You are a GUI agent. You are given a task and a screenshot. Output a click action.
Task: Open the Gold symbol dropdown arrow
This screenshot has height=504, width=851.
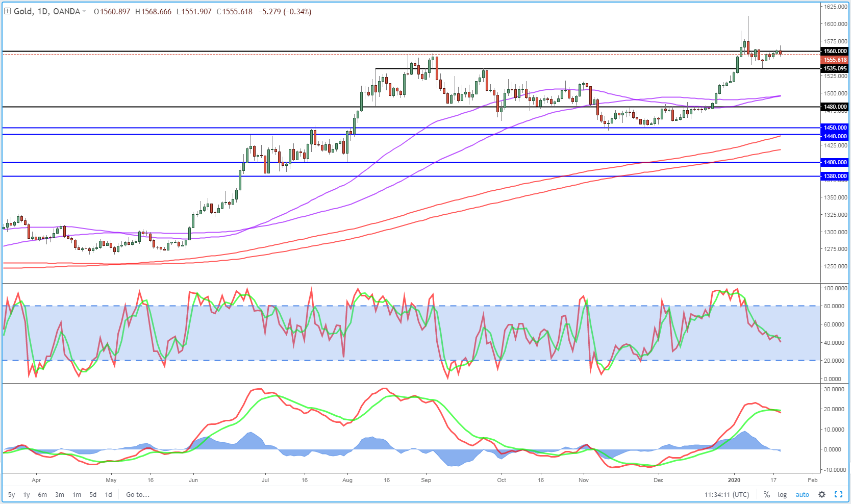pyautogui.click(x=84, y=12)
